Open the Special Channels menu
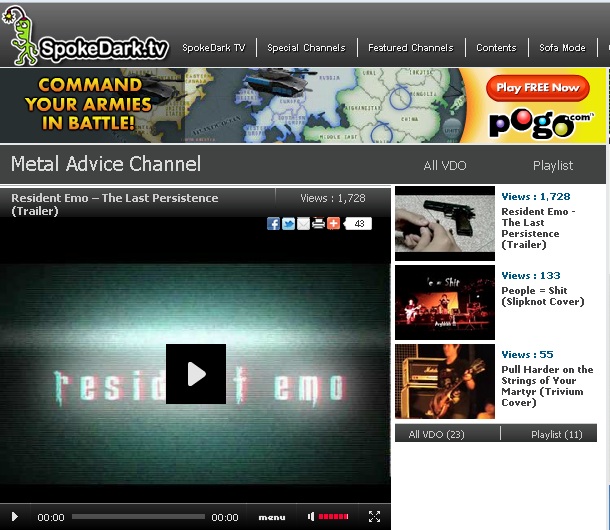 pos(306,48)
